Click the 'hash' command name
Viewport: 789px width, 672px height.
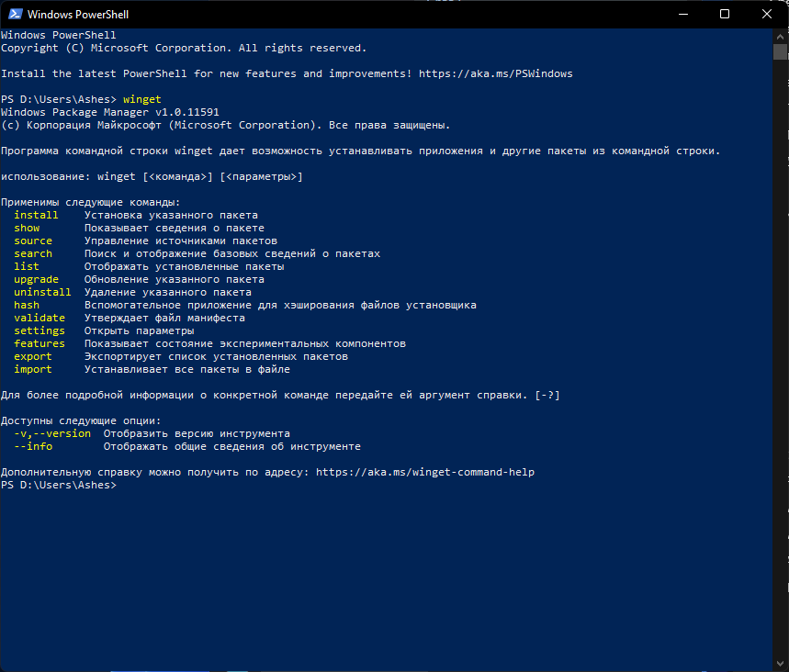click(27, 306)
